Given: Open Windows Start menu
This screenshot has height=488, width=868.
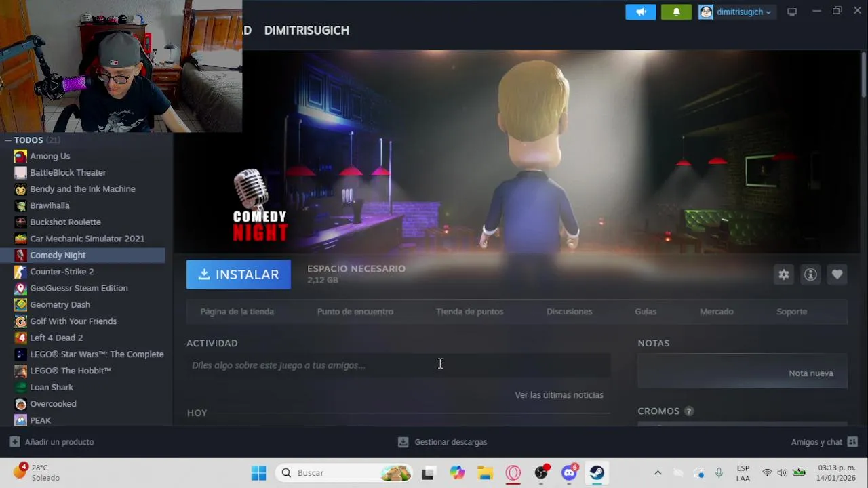Looking at the screenshot, I should pos(259,473).
